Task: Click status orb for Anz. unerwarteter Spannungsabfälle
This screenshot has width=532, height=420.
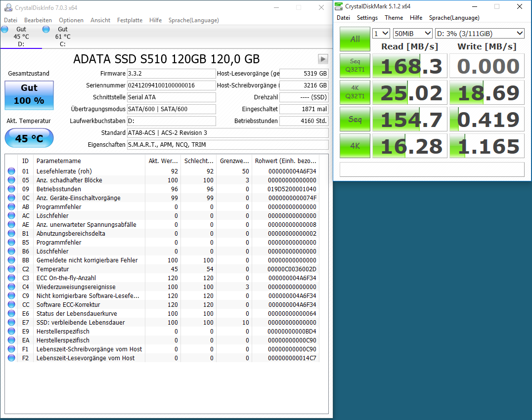Action: [x=11, y=224]
